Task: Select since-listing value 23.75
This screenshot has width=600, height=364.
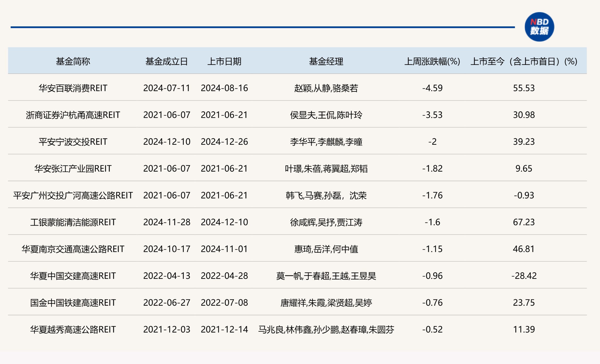Action: [x=524, y=303]
